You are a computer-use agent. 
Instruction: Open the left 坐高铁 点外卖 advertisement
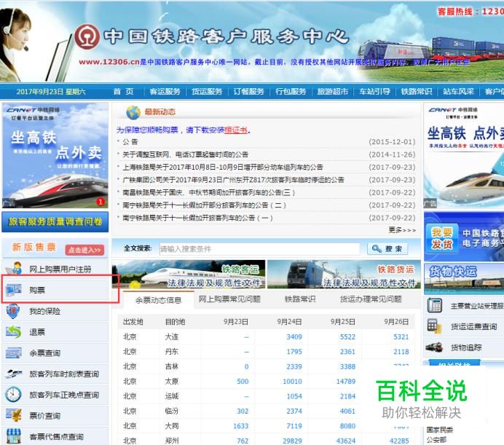click(55, 155)
